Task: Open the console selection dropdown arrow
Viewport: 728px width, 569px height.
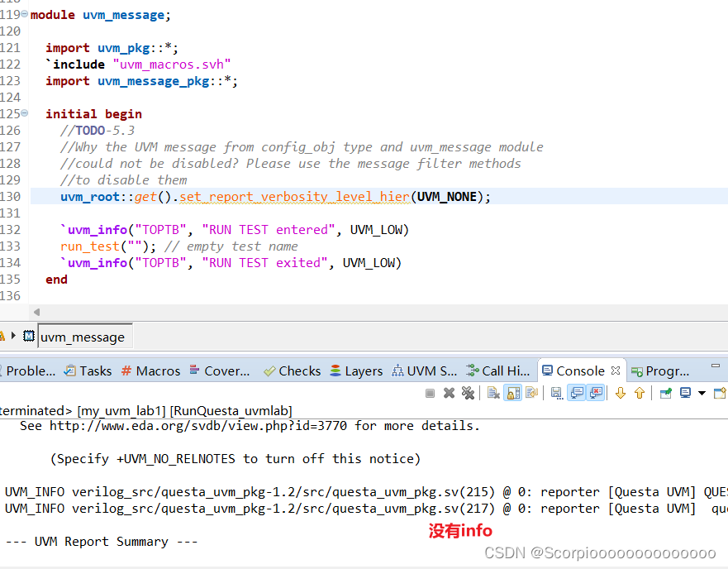Action: [701, 392]
